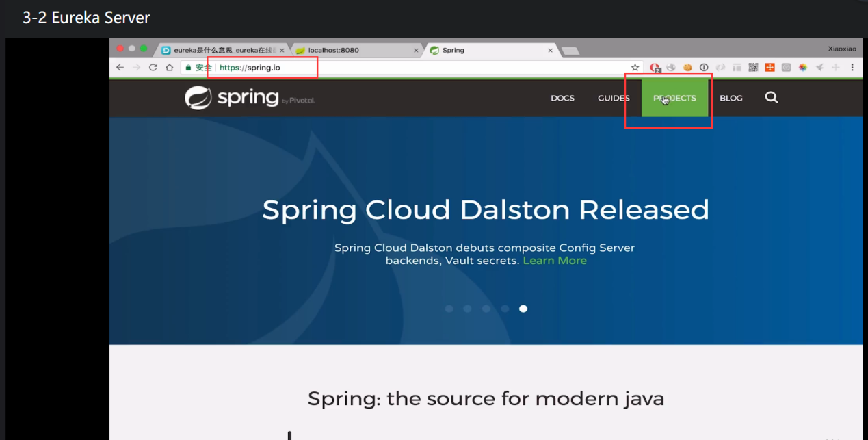Open the PROJECTS navigation item
Viewport: 868px width, 440px height.
pyautogui.click(x=674, y=98)
